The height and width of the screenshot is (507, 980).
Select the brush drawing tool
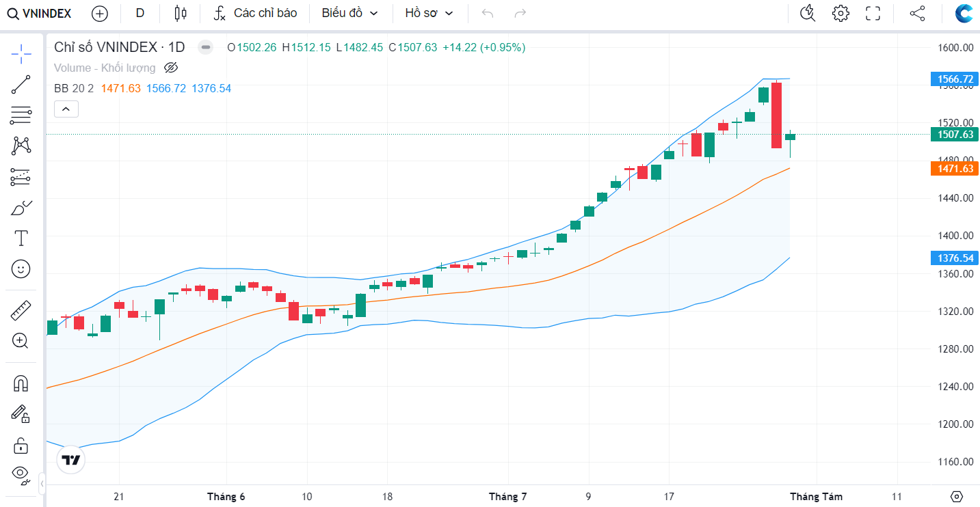point(21,208)
